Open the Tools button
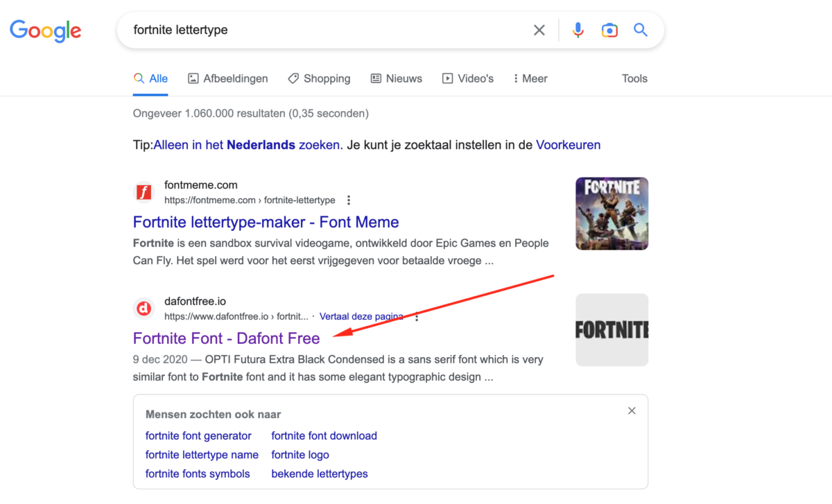Screen dimensions: 832x504 [634, 78]
